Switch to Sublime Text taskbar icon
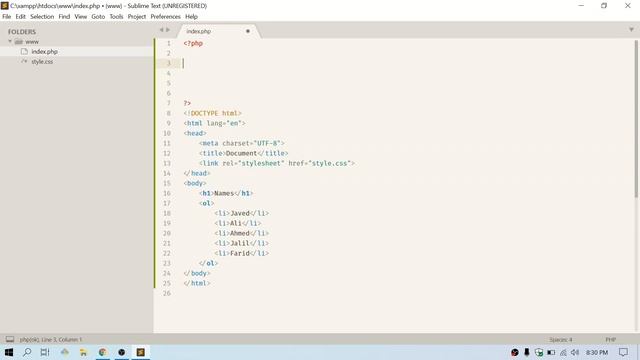The height and width of the screenshot is (360, 640). point(140,352)
